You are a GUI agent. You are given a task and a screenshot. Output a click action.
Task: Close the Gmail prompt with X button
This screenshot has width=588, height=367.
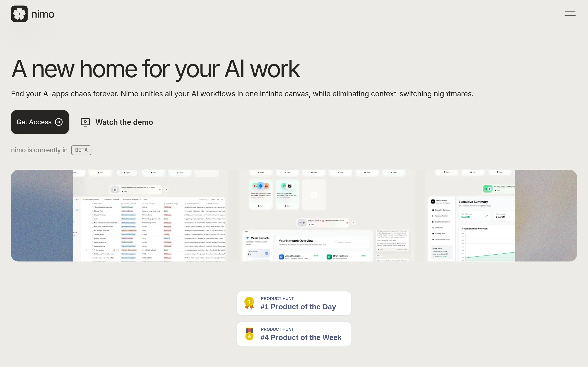(353, 222)
